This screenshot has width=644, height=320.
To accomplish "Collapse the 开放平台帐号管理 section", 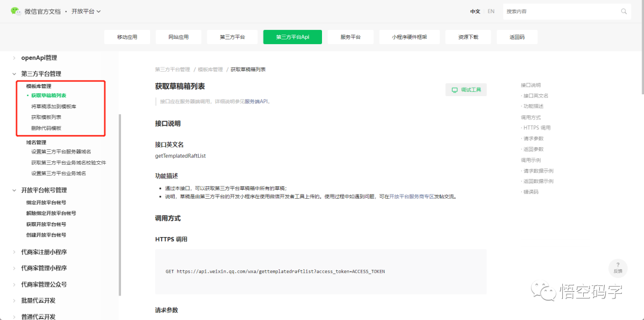I will pyautogui.click(x=14, y=190).
